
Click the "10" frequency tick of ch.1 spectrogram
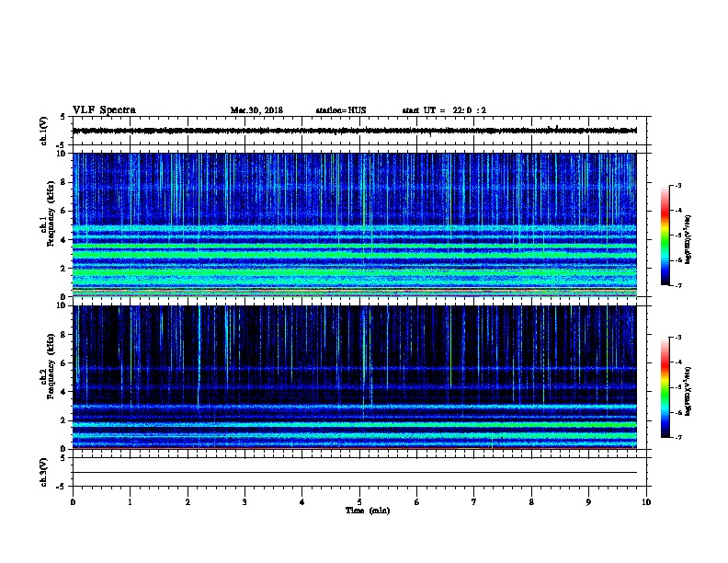[63, 154]
